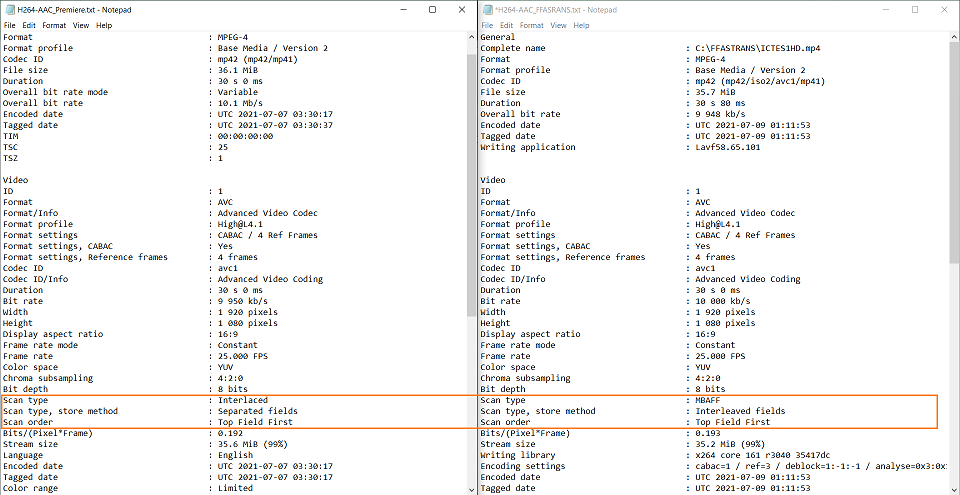Click the Notepad icon in H264-AAC_Premiere window title

pyautogui.click(x=9, y=10)
